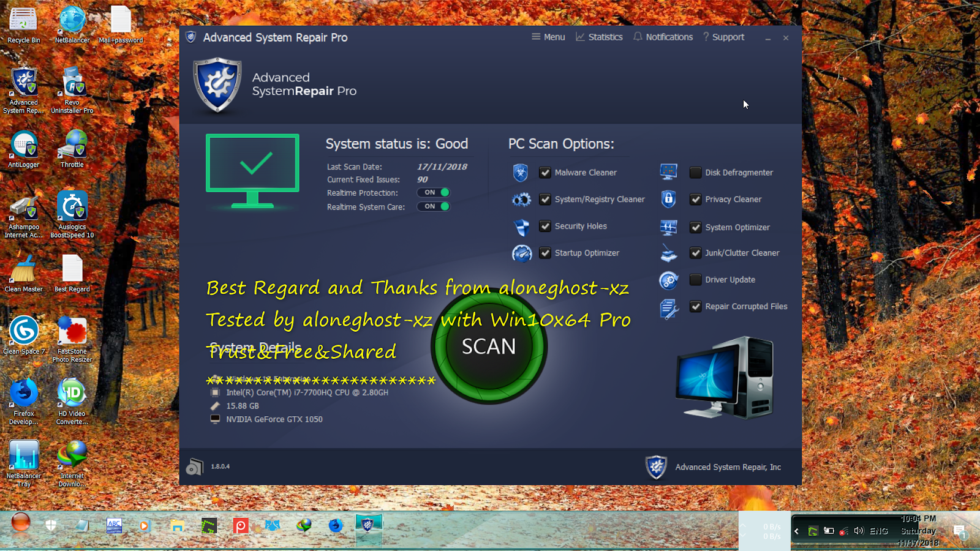Click the Driver Update disc icon
Viewport: 980px width, 551px height.
pyautogui.click(x=668, y=280)
